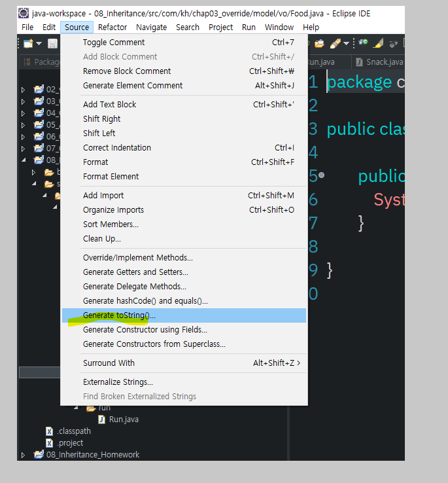Select Generate Constructors from Superclass
The width and height of the screenshot is (448, 483).
click(184, 344)
